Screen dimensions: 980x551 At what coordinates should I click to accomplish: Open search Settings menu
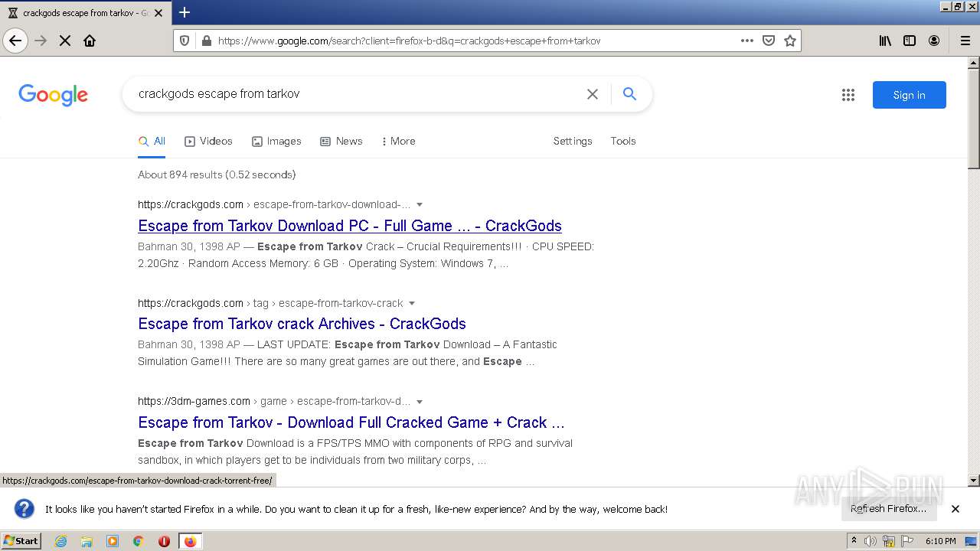[x=573, y=141]
